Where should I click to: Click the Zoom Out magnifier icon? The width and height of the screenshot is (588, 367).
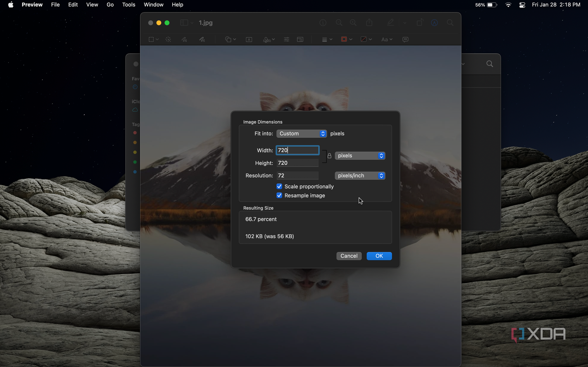339,22
